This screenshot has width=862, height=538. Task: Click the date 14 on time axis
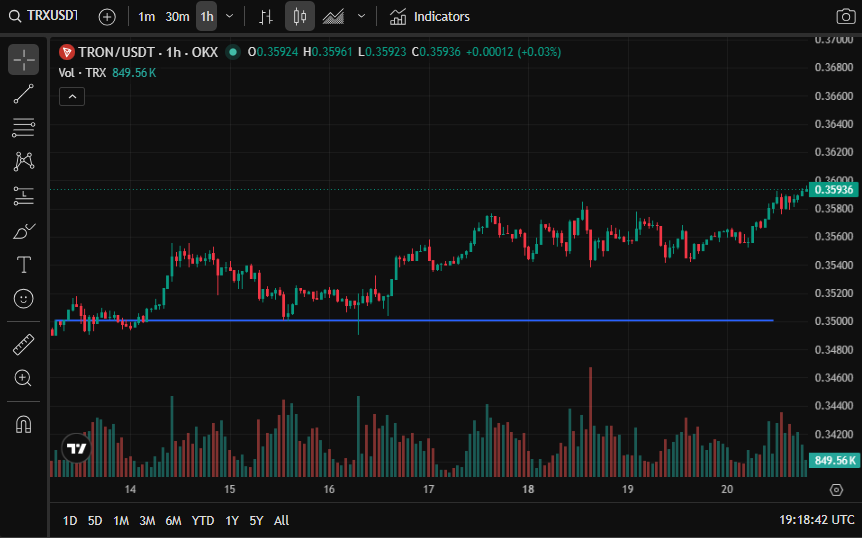click(130, 489)
